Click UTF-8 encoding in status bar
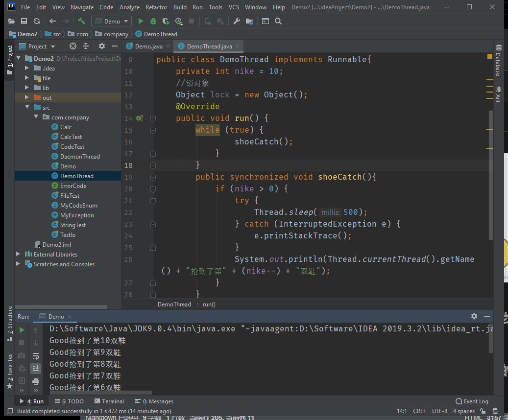The height and width of the screenshot is (420, 508). tap(439, 411)
